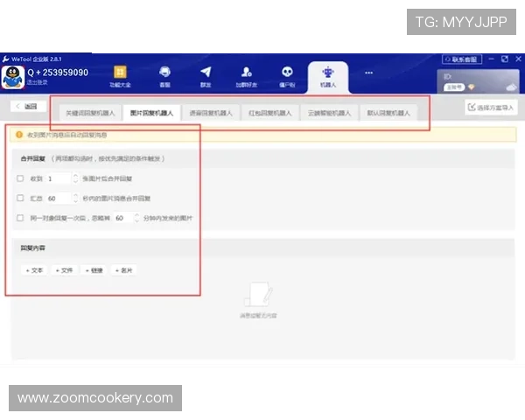This screenshot has height=420, width=525.
Task: Click the 联系客服 contact support button
Action: point(462,59)
